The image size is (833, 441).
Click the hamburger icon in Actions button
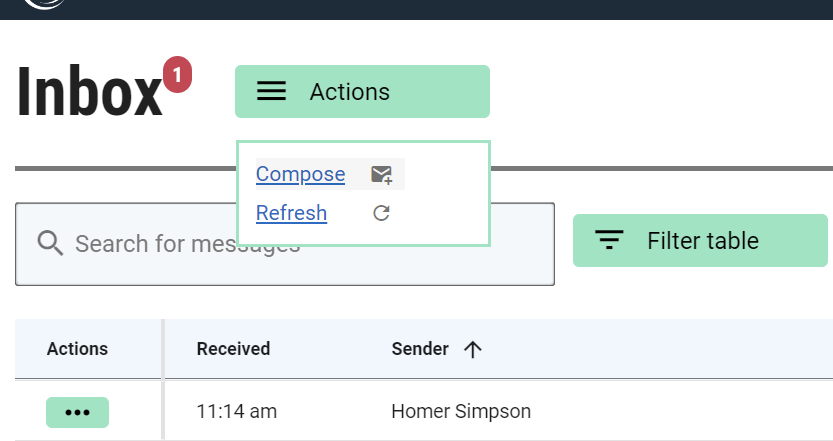[x=271, y=91]
